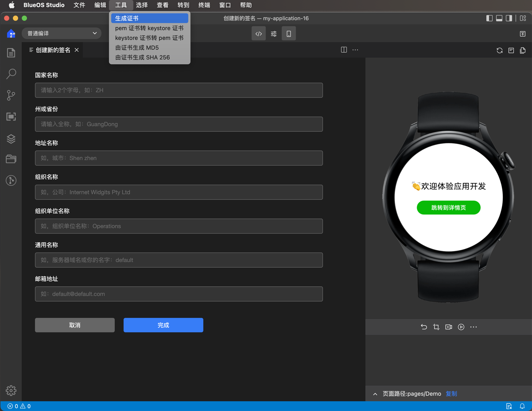The width and height of the screenshot is (532, 411).
Task: Open the 帮助 menu
Action: tap(246, 5)
